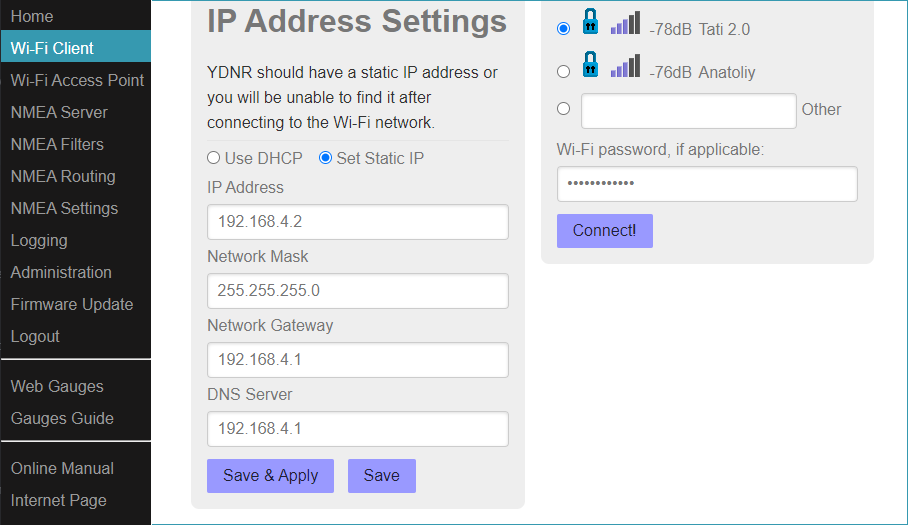Click the lock icon beside Tati 2.0
Image resolution: width=908 pixels, height=525 pixels.
tap(590, 23)
